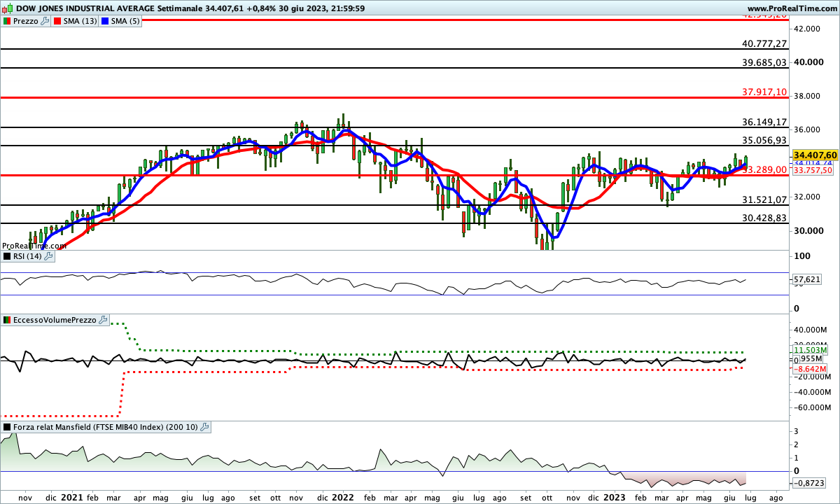Select the EccessoVolumePrezzo indicator label
The image size is (840, 504).
tap(55, 320)
